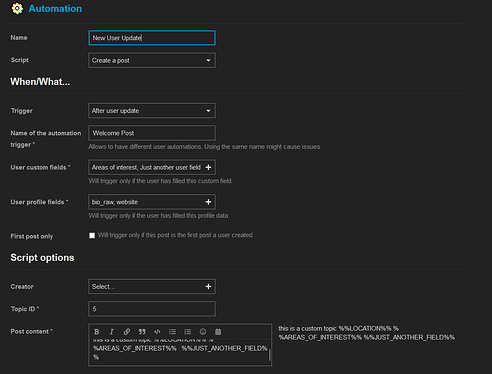Enable the First post only checkbox
Screen dimensions: 492x374
coord(92,236)
